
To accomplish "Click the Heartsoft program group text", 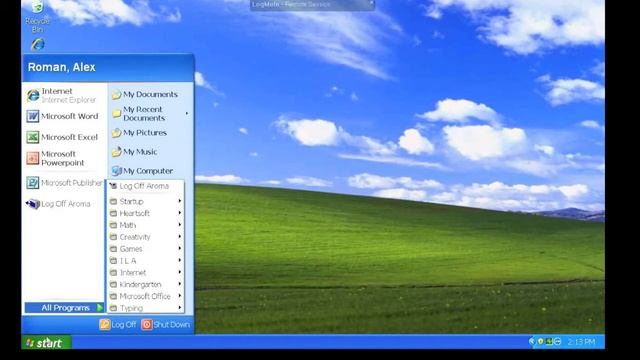I will point(135,213).
